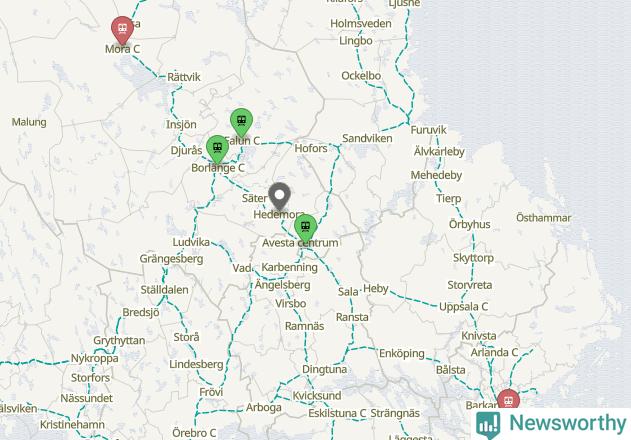Select the Östhammar label
Image resolution: width=631 pixels, height=440 pixels.
pos(544,218)
